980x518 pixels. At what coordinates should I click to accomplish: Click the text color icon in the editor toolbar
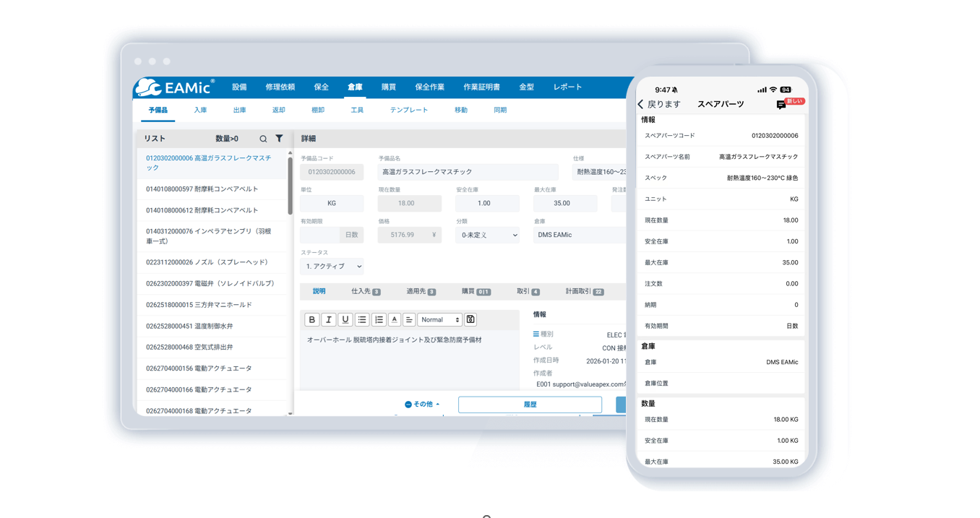click(x=394, y=319)
